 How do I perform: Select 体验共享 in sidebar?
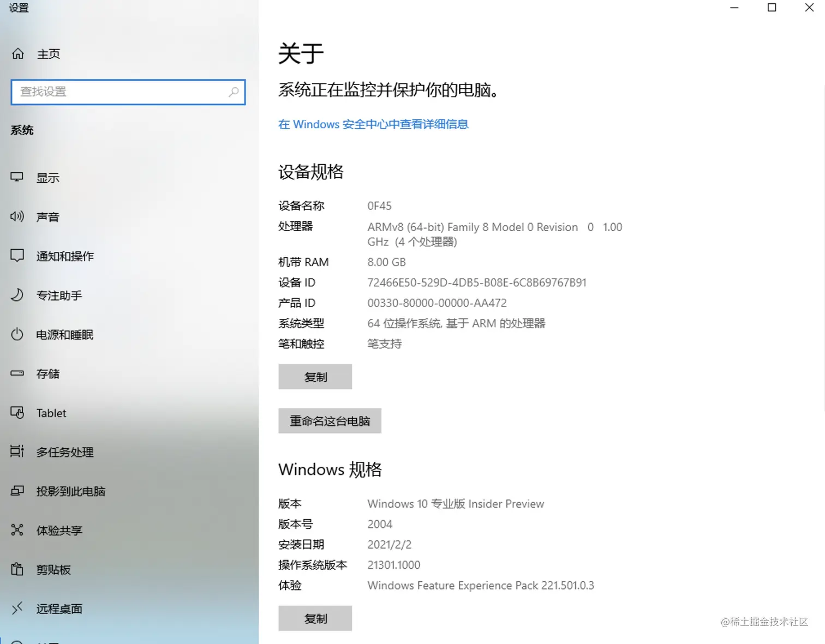pyautogui.click(x=59, y=531)
